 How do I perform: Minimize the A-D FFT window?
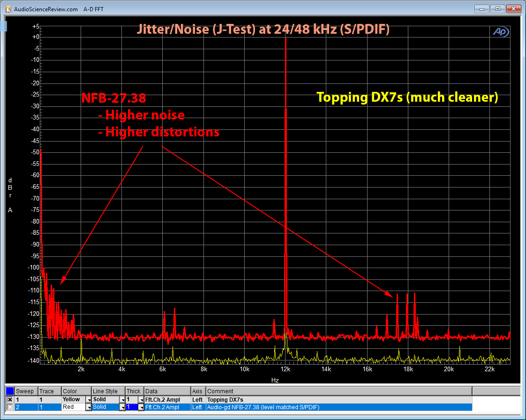(482, 9)
